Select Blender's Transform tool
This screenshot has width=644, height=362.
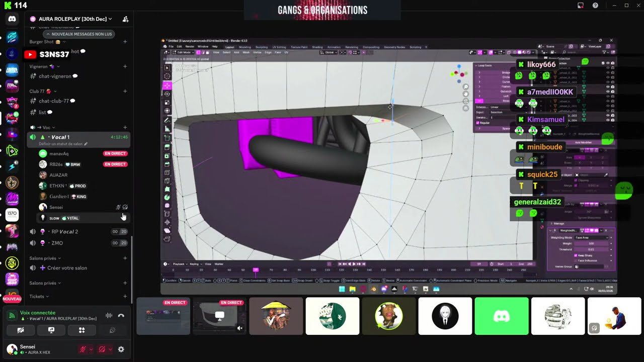click(x=167, y=111)
